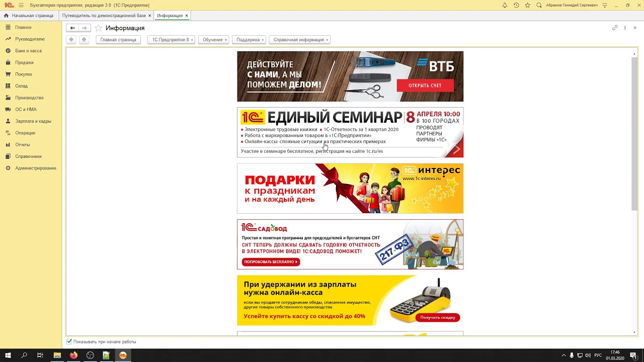Open the three-dot More menu
644x362 pixels.
[x=625, y=28]
